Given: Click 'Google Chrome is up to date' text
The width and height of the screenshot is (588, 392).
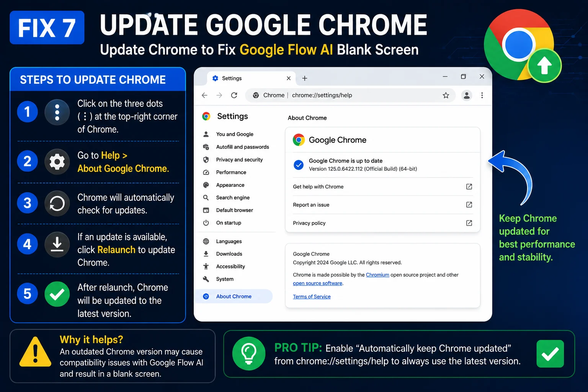Looking at the screenshot, I should pos(346,161).
